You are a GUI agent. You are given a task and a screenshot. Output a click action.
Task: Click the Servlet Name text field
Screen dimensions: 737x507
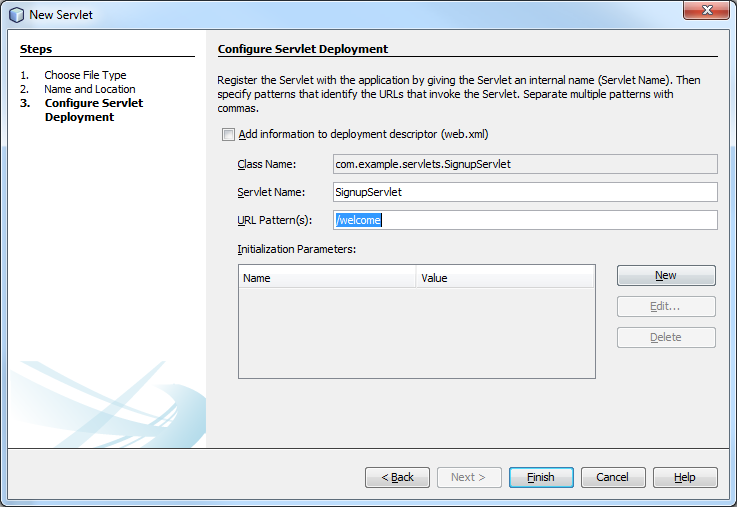pyautogui.click(x=525, y=192)
